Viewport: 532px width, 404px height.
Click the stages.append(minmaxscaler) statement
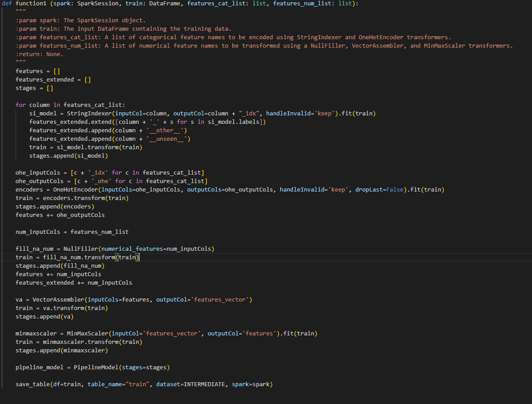tap(62, 350)
